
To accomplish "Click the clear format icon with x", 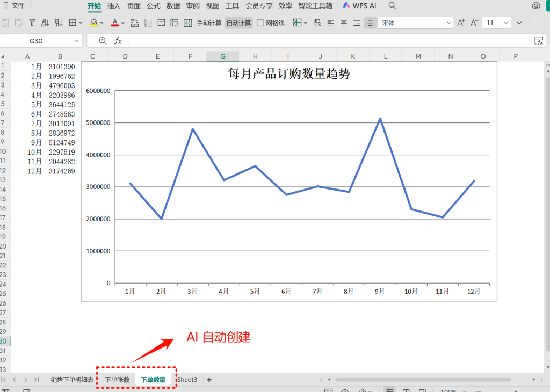I will pos(317,23).
